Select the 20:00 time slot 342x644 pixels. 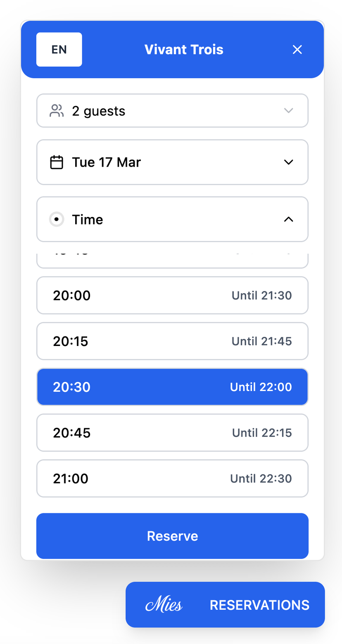pos(172,296)
